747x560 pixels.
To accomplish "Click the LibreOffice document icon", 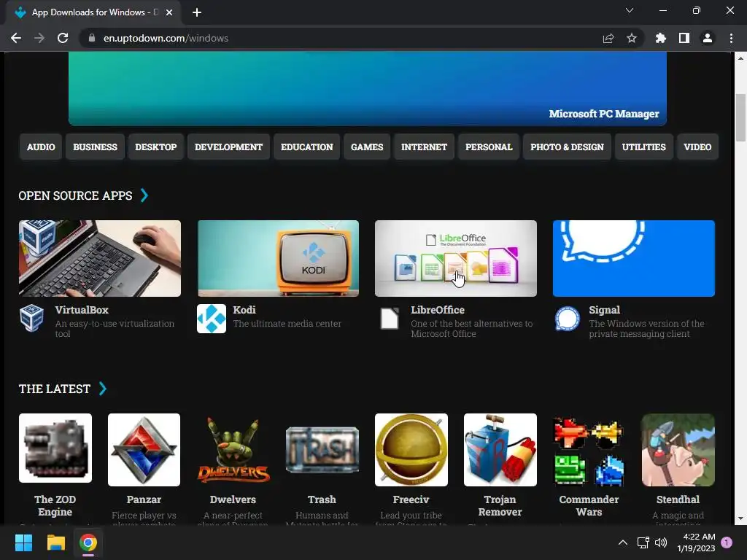I will click(x=390, y=319).
